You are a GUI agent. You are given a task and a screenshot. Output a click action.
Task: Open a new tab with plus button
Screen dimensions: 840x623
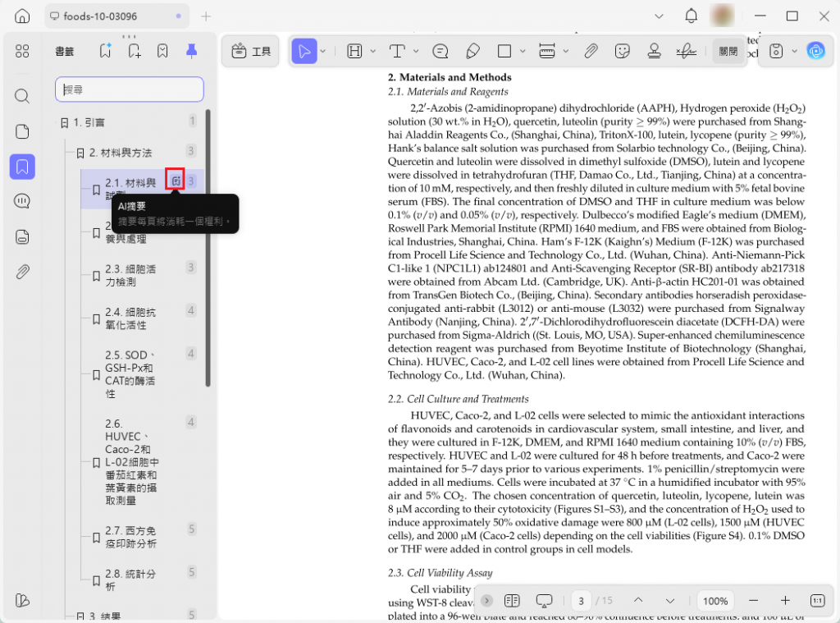[206, 16]
